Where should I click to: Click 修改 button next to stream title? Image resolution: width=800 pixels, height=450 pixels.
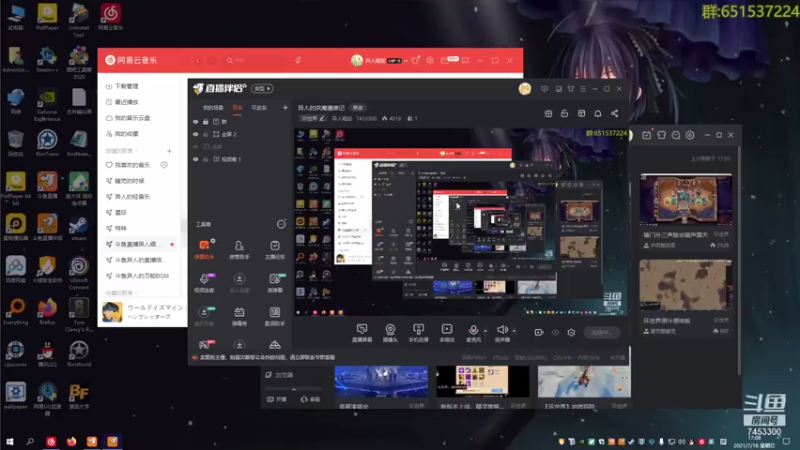click(x=358, y=108)
